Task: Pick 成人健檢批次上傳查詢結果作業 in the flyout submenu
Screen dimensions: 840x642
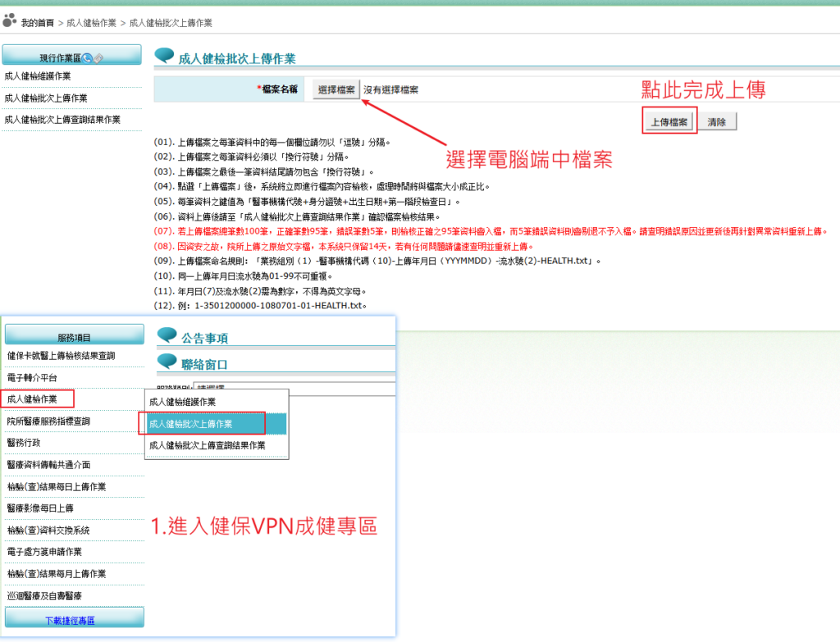Action: pos(207,445)
